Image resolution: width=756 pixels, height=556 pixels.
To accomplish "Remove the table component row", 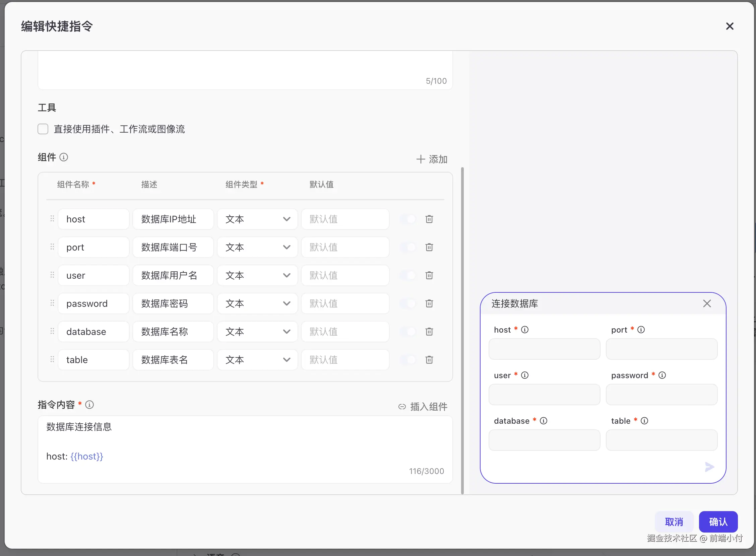I will (x=429, y=360).
